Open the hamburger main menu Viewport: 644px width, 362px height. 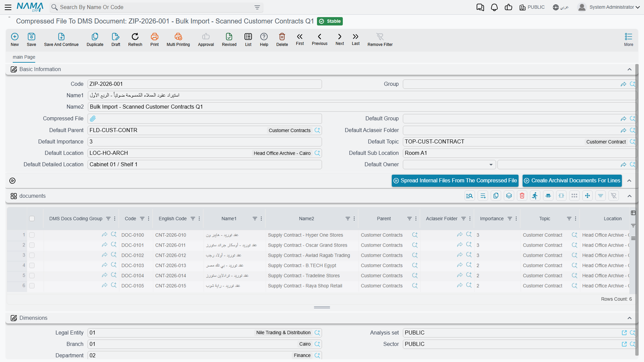tap(8, 7)
